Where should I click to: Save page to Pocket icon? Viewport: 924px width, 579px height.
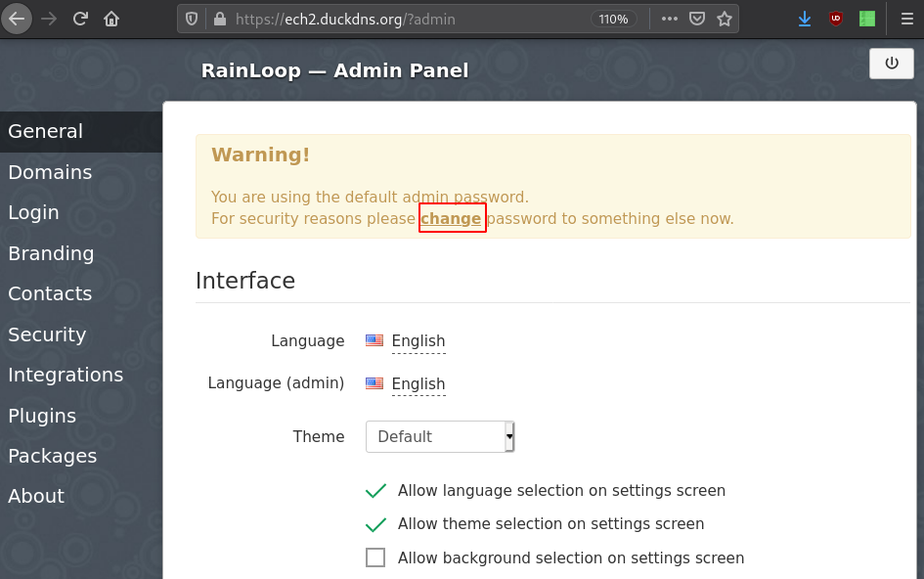point(697,19)
